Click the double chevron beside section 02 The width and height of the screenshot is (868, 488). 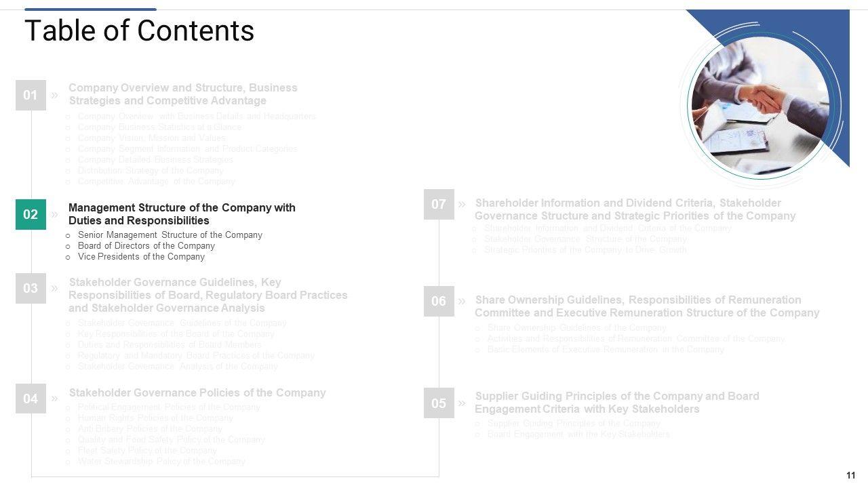tap(54, 214)
